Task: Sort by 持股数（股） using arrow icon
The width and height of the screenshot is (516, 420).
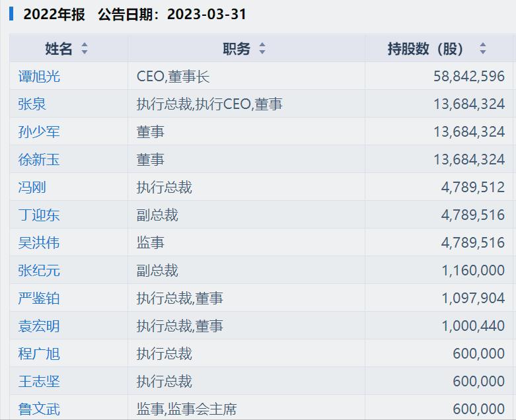Action: (483, 49)
